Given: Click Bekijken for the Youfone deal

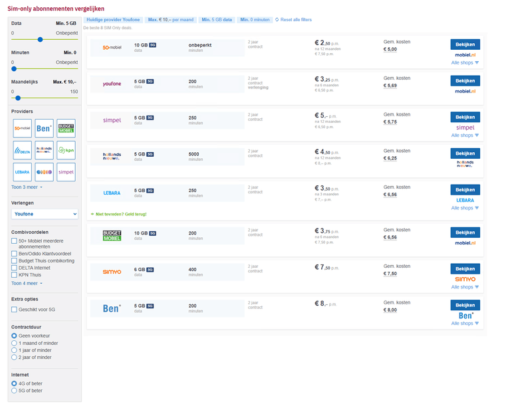Looking at the screenshot, I should (x=465, y=80).
